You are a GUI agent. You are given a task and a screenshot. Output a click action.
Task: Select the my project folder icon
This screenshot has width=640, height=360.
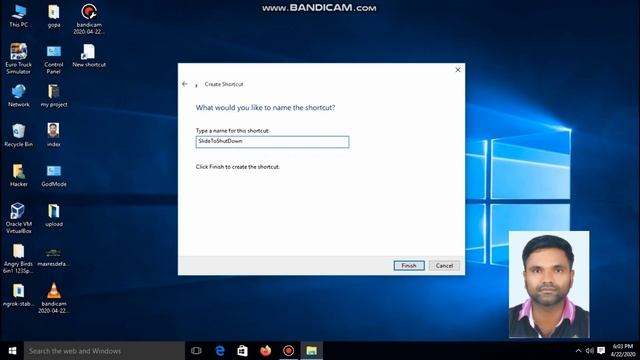tap(54, 96)
